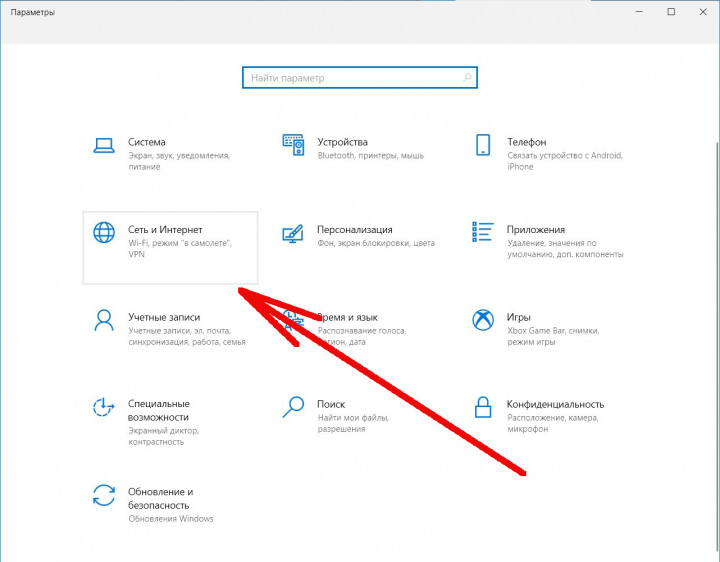The image size is (720, 562).
Task: Click the Поиск magnifier category icon
Action: tap(293, 407)
